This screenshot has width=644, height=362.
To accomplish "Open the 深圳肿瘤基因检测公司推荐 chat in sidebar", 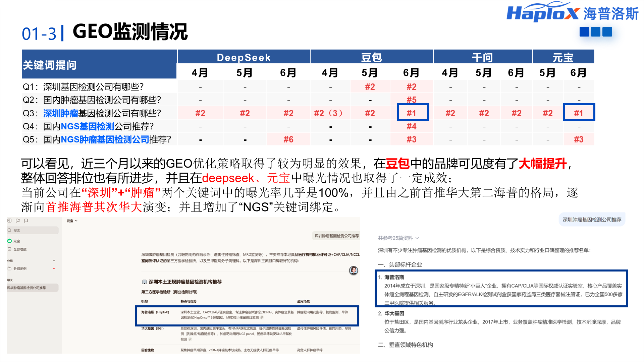I will click(33, 288).
